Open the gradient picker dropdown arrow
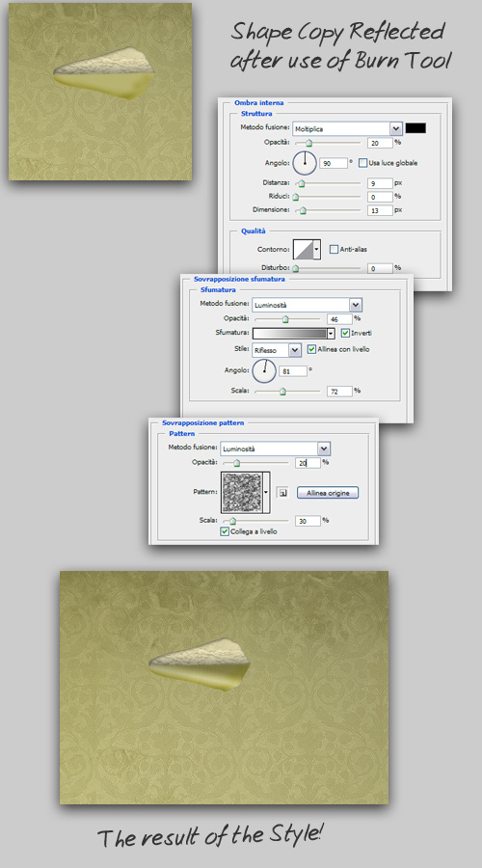This screenshot has height=868, width=482. click(x=331, y=334)
